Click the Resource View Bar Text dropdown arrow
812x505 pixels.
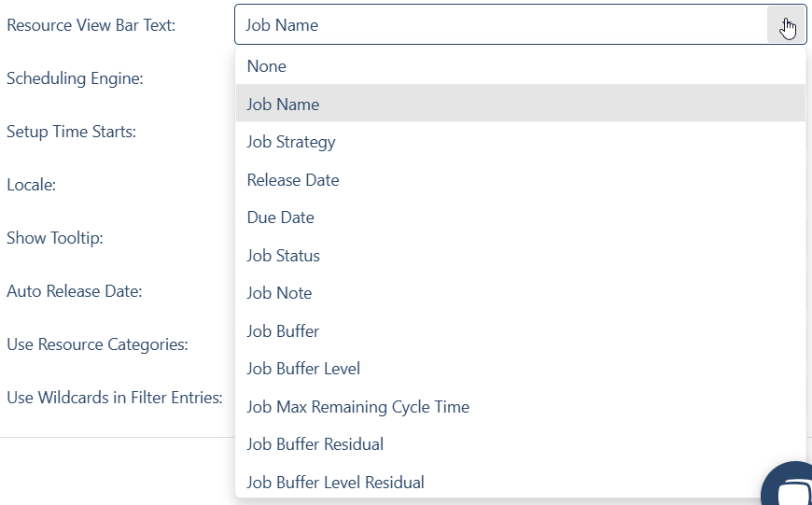786,25
